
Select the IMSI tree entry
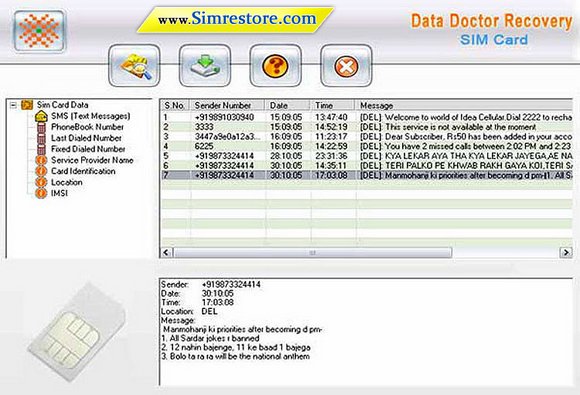(59, 193)
